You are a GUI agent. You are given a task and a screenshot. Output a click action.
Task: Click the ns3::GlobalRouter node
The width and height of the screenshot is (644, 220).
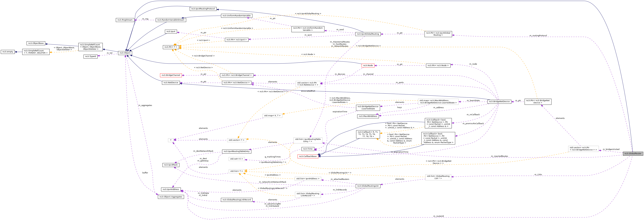click(x=633, y=153)
